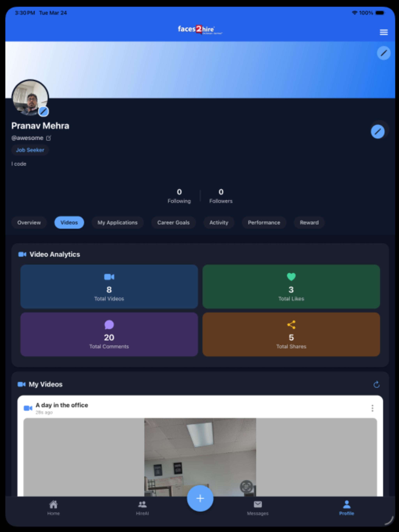Tap the add new post plus button
399x532 pixels.
[200, 498]
